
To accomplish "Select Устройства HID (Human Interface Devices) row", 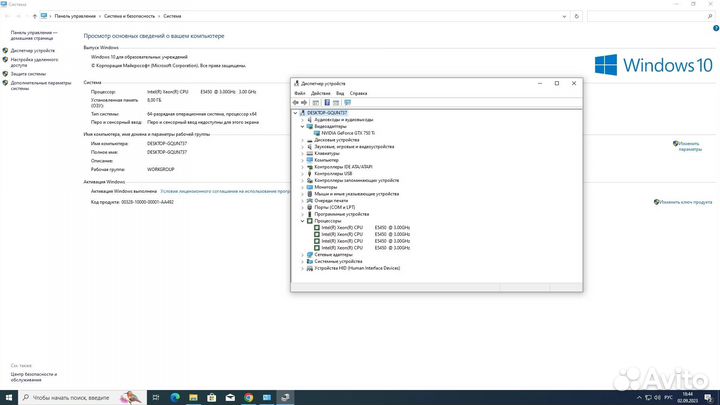I will (357, 268).
